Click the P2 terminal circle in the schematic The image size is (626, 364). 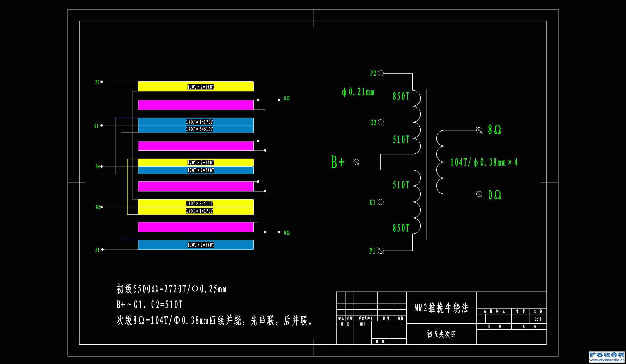(381, 73)
